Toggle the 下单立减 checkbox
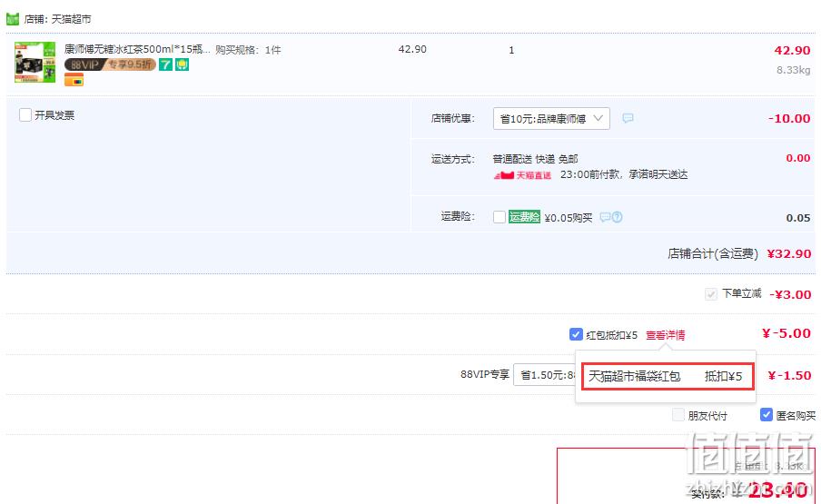 [710, 294]
